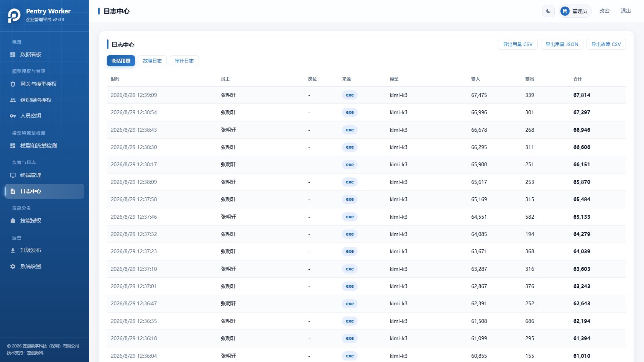This screenshot has height=362, width=644.
Task: Click the Pentry Worker logo icon
Action: coord(14,15)
